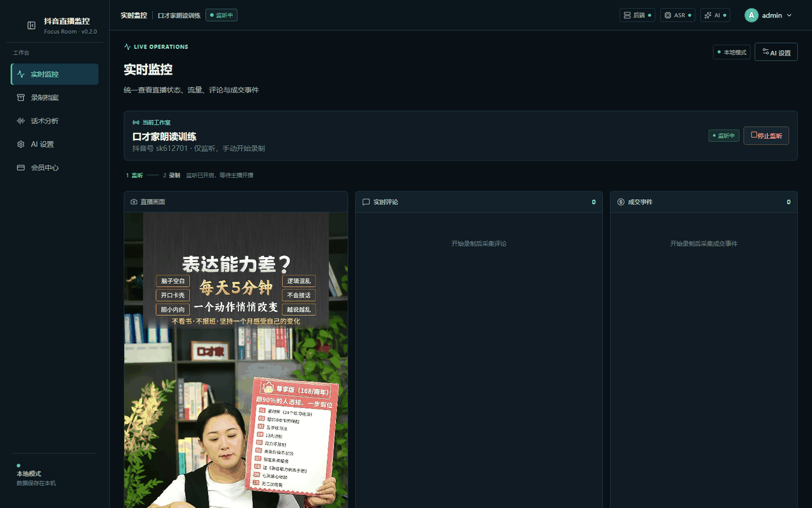This screenshot has height=508, width=812.
Task: Click the 实时监控 breadcrumb in top bar
Action: point(134,15)
